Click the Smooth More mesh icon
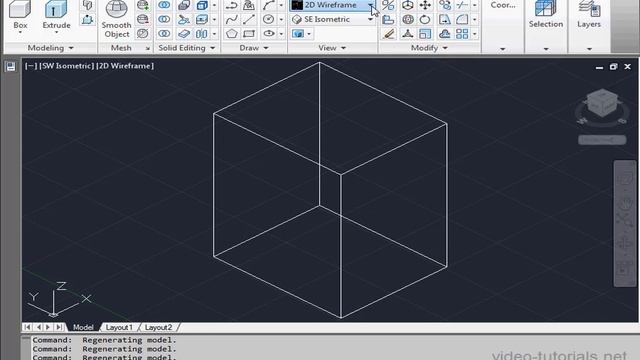The image size is (640, 360). click(142, 5)
